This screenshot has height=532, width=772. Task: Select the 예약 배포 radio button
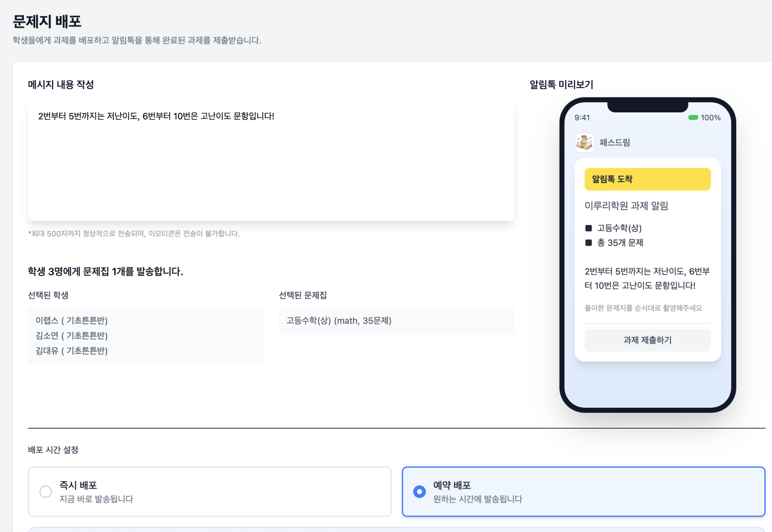coord(419,492)
